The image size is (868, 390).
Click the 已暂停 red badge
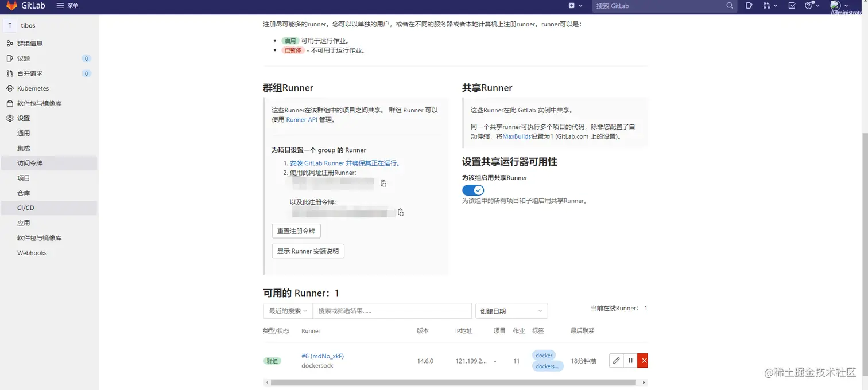click(x=293, y=50)
